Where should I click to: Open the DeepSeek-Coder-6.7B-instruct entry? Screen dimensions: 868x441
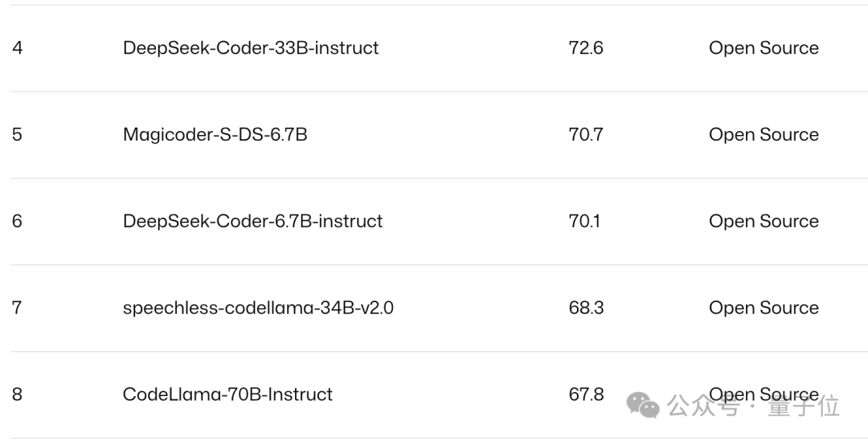pos(253,222)
